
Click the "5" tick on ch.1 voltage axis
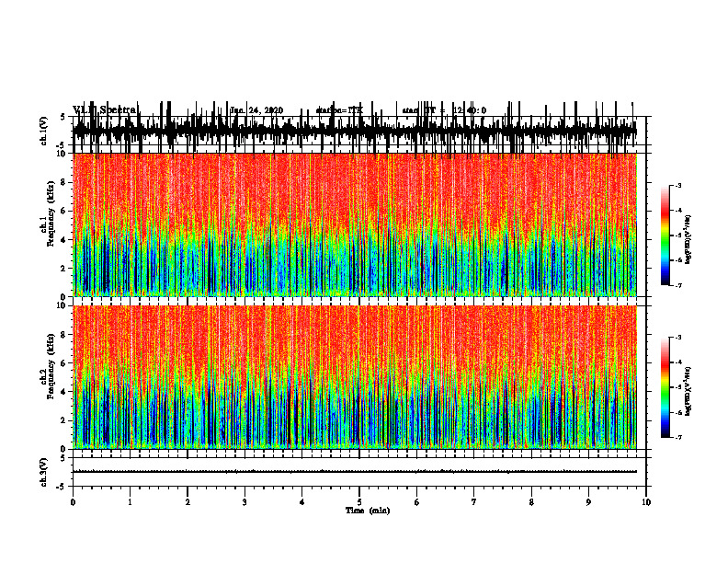[x=63, y=118]
